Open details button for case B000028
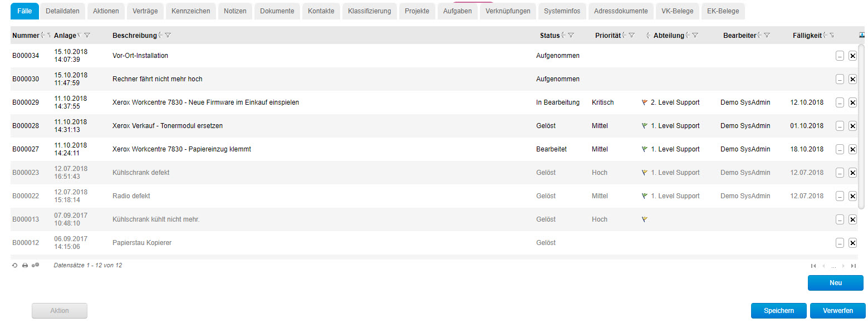 coord(840,126)
